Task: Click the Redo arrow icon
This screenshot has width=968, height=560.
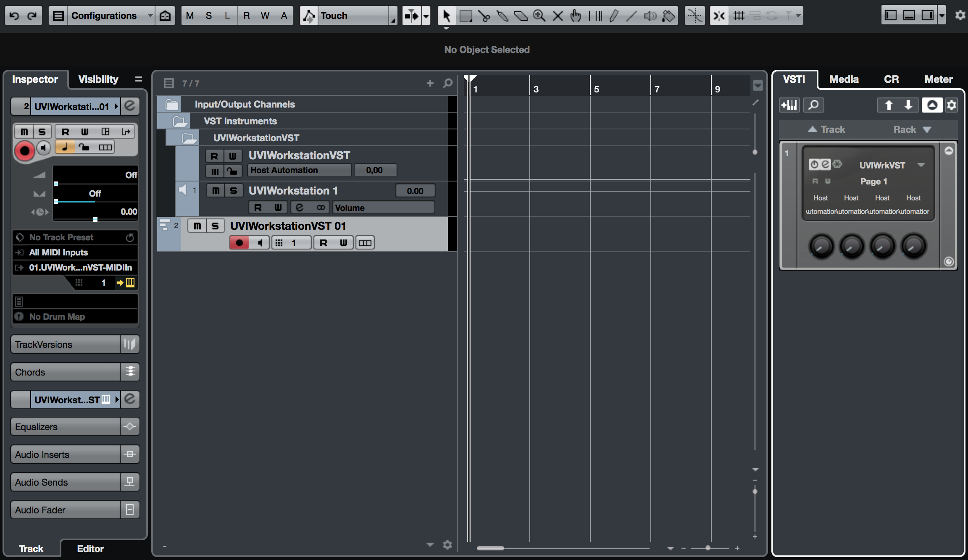Action: pyautogui.click(x=32, y=16)
